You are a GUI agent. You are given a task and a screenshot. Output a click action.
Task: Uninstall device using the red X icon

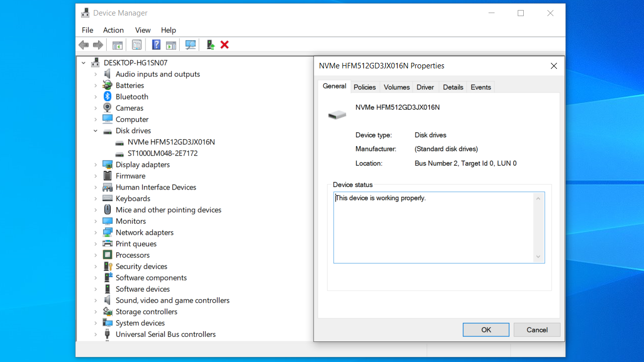coord(224,45)
